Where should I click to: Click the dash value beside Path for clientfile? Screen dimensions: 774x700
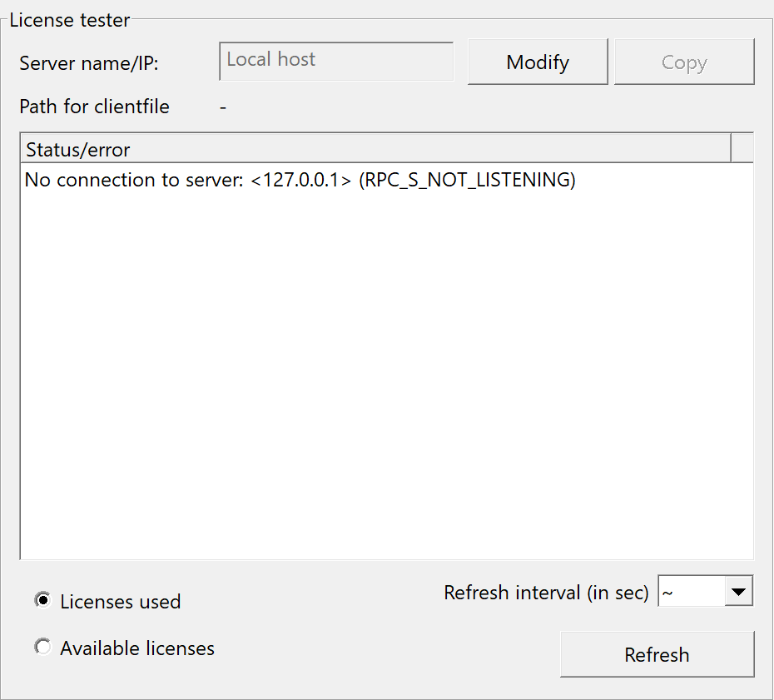[223, 107]
